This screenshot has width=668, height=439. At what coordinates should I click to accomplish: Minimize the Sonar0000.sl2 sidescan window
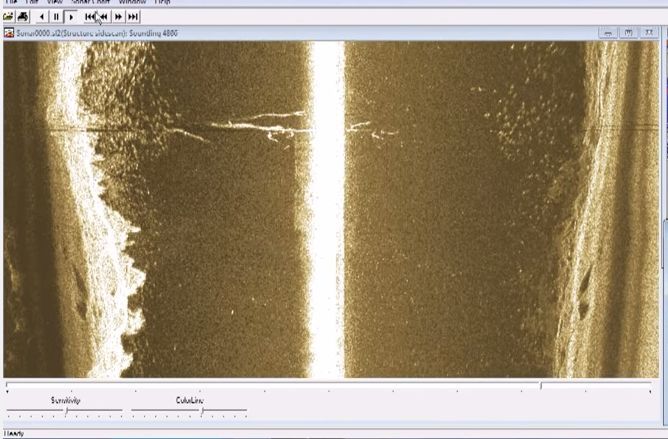click(608, 33)
